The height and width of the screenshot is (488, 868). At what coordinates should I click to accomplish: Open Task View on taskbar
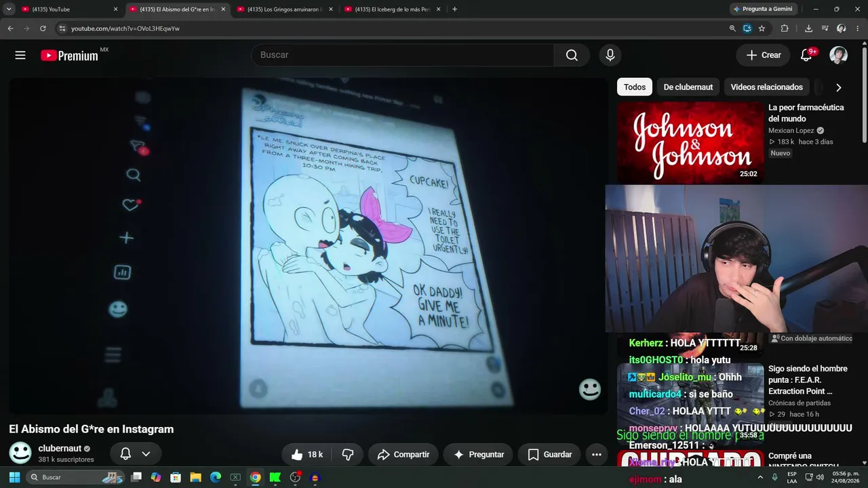tap(137, 477)
